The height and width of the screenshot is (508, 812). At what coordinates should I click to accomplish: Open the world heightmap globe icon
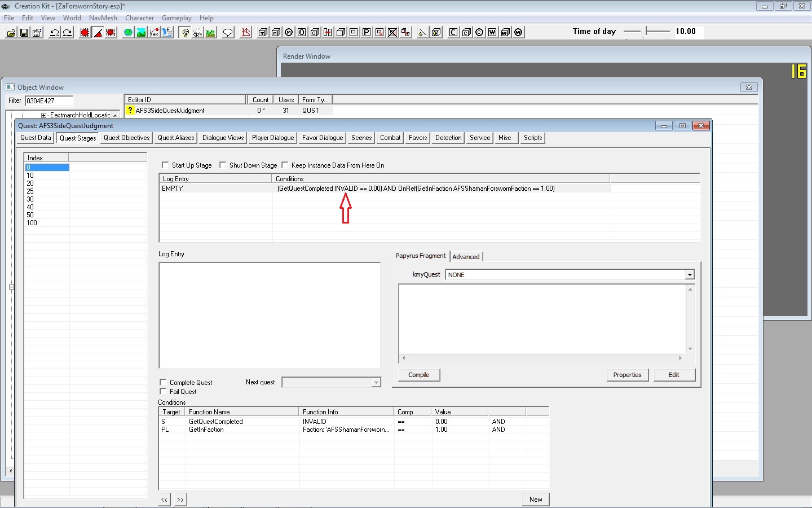click(128, 32)
